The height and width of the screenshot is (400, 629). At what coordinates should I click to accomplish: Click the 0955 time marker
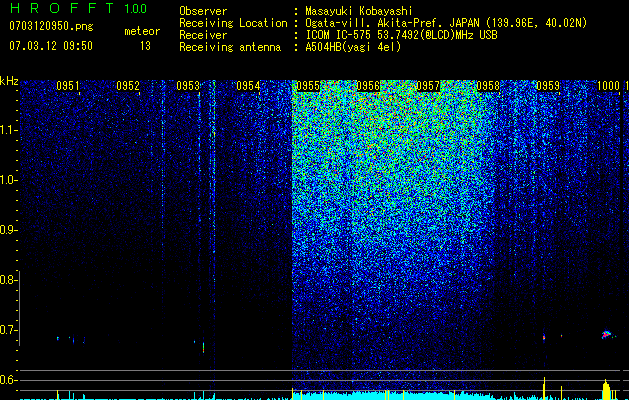coord(308,86)
